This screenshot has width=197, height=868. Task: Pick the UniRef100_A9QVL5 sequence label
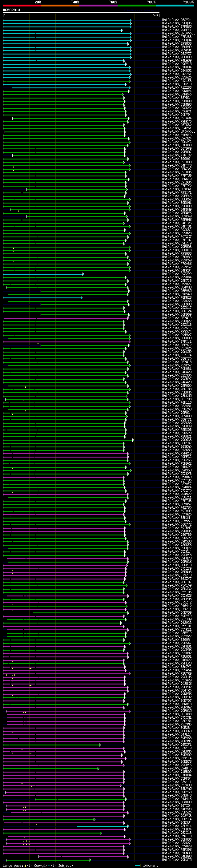point(177,64)
